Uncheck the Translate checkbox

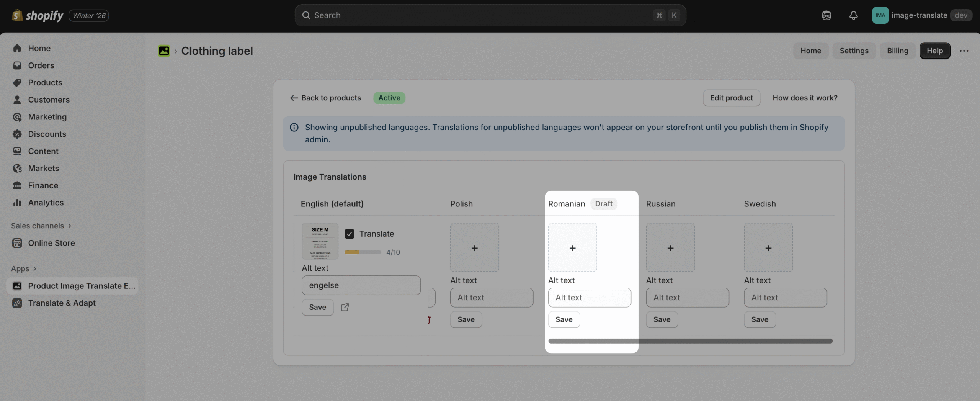pos(349,234)
